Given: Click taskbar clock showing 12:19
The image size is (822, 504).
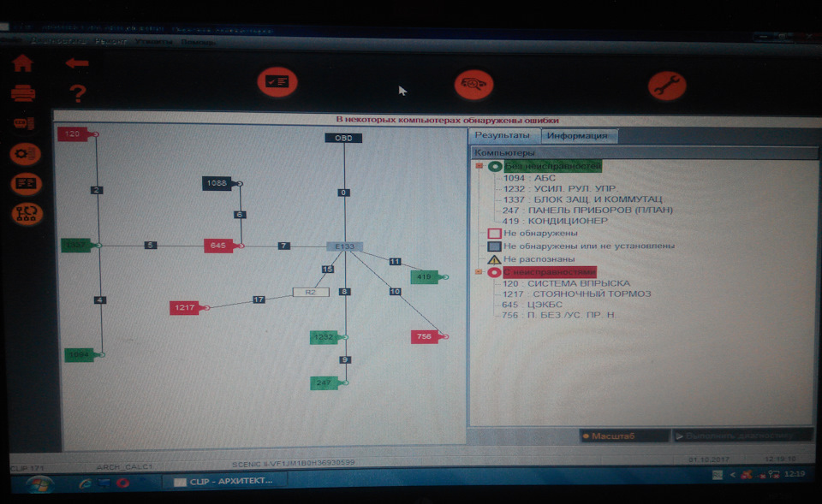Looking at the screenshot, I should pos(795,473).
